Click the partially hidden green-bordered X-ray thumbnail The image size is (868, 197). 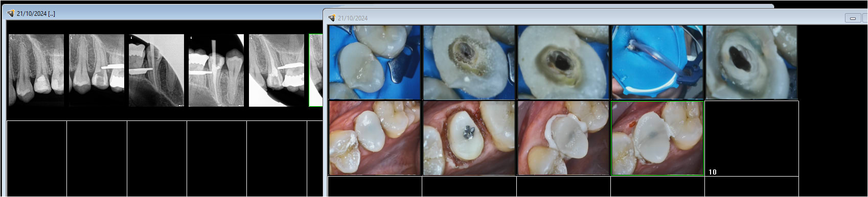coord(315,70)
